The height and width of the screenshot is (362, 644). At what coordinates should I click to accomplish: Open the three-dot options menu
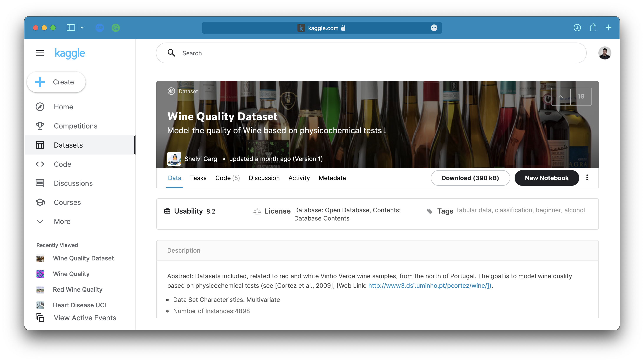[x=587, y=178]
